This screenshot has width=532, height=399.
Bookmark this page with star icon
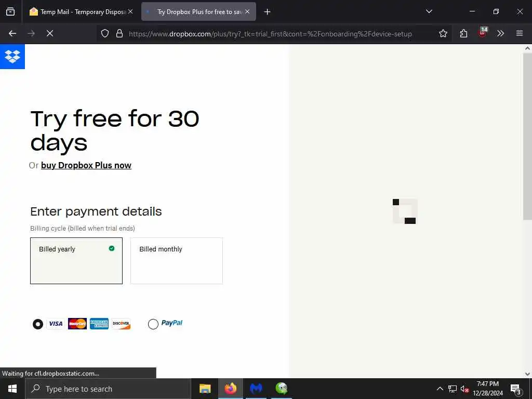[443, 33]
